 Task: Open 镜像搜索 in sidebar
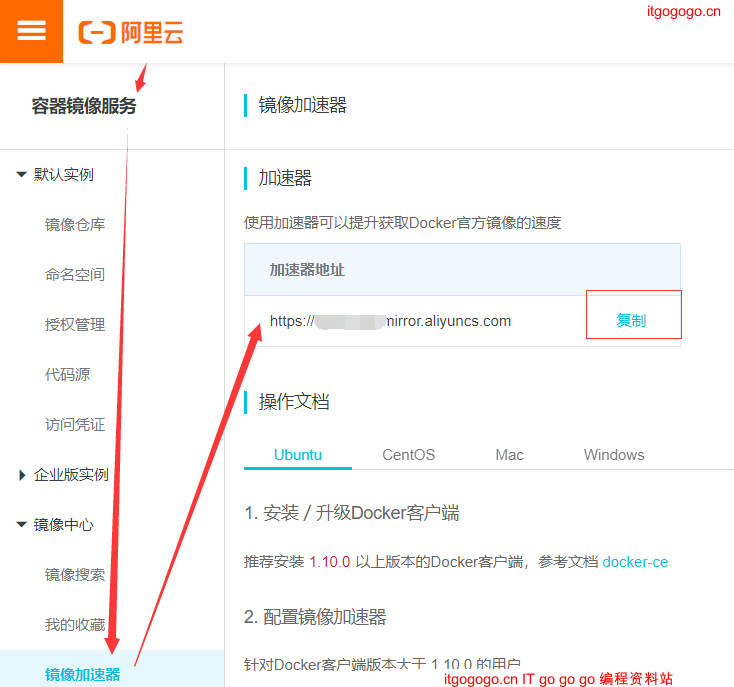pyautogui.click(x=75, y=575)
